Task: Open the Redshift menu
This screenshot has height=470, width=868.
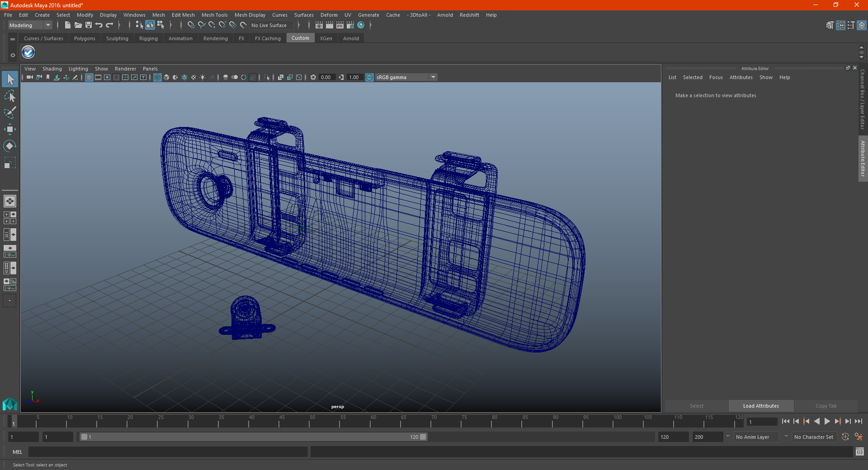Action: coord(469,15)
